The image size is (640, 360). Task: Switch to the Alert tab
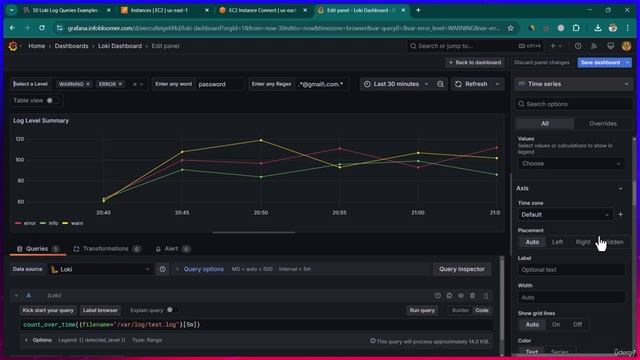click(x=172, y=249)
